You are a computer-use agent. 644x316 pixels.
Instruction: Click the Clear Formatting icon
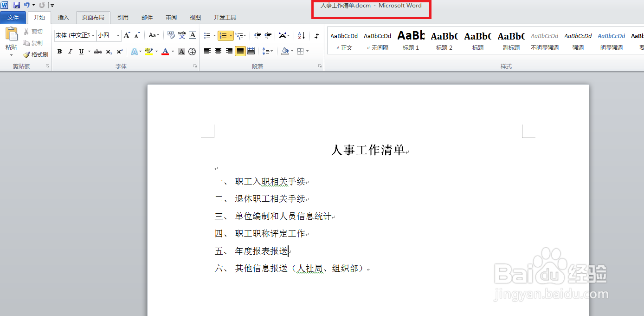tap(171, 35)
